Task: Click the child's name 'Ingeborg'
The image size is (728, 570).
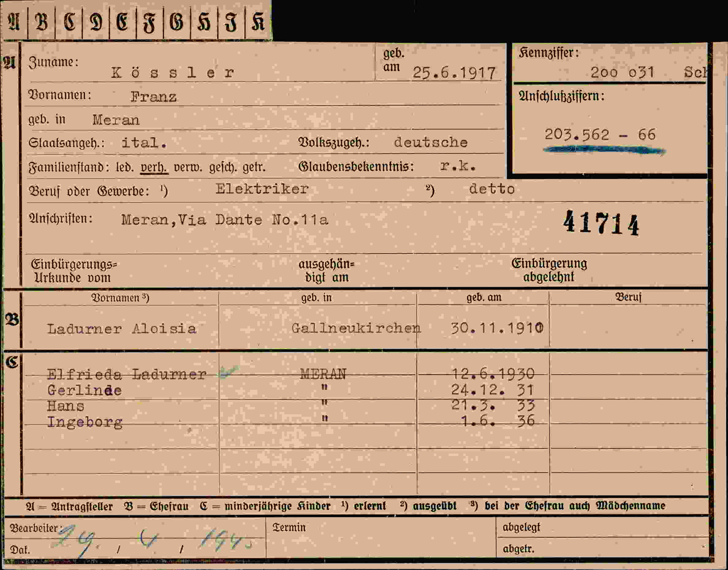Action: (85, 423)
